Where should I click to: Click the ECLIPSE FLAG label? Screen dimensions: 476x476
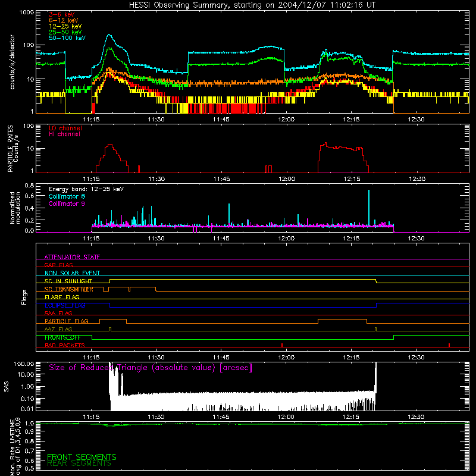65,305
